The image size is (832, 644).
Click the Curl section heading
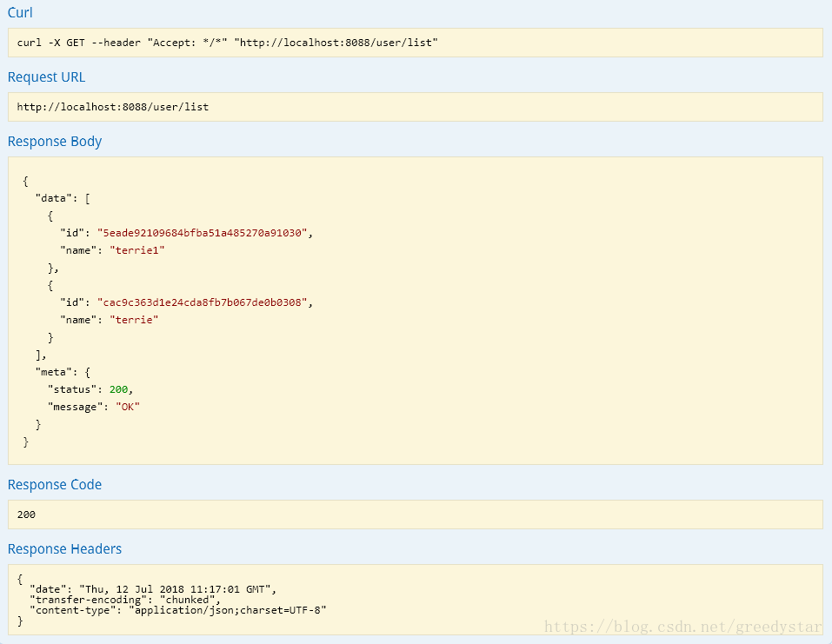[20, 12]
